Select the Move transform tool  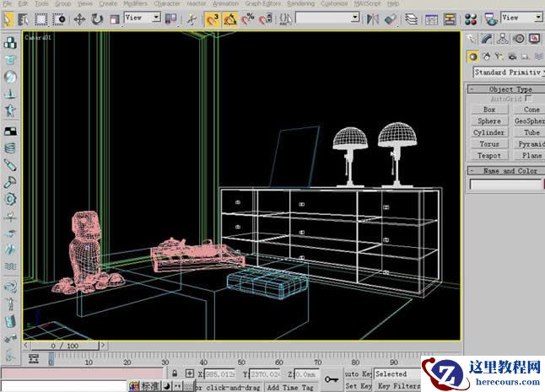(78, 18)
